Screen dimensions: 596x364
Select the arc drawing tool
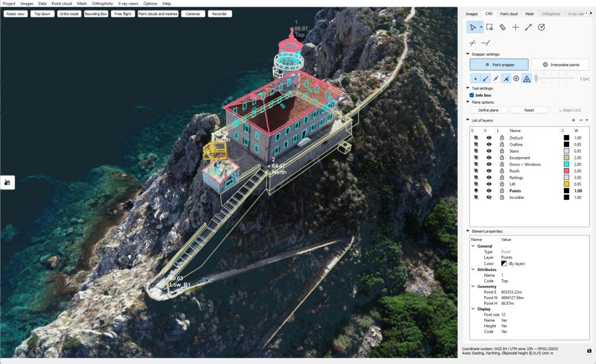(x=541, y=27)
